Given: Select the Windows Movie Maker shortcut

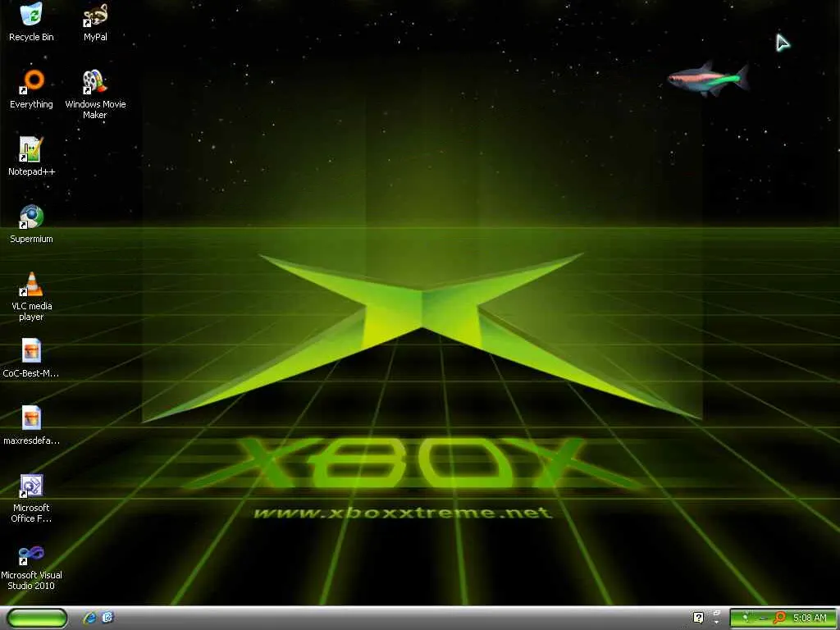Looking at the screenshot, I should [95, 94].
